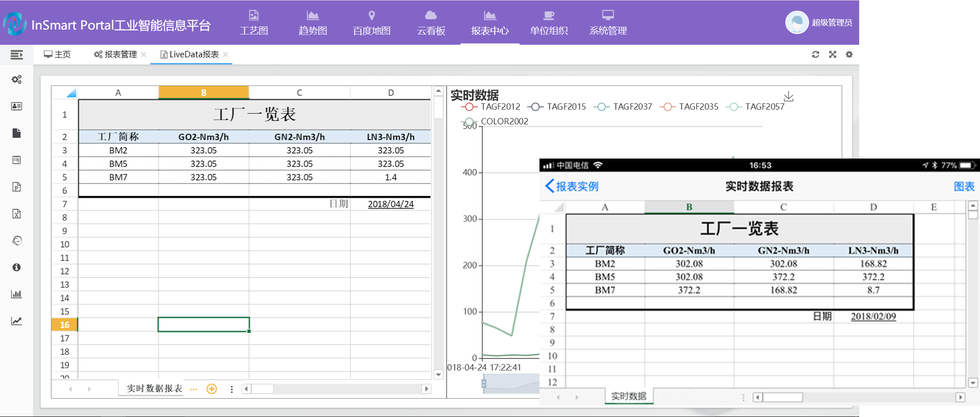Click the vertical scrollbar down arrow in spreadsheet
The height and width of the screenshot is (417, 980).
pos(439,375)
